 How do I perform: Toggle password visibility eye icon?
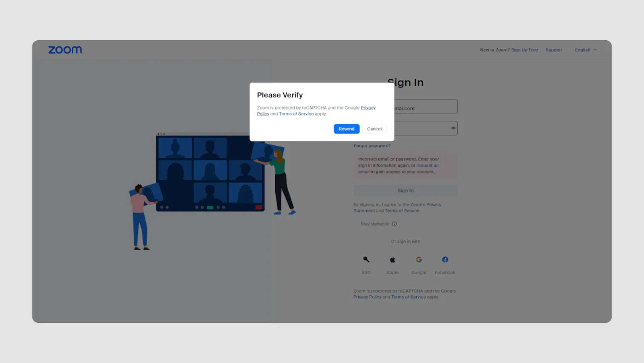point(453,128)
